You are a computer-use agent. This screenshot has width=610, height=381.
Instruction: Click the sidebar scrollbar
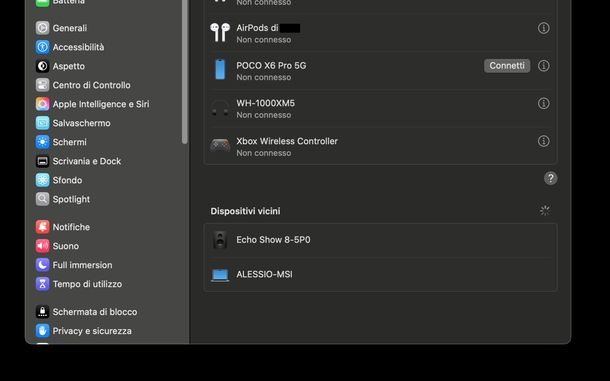tap(184, 72)
